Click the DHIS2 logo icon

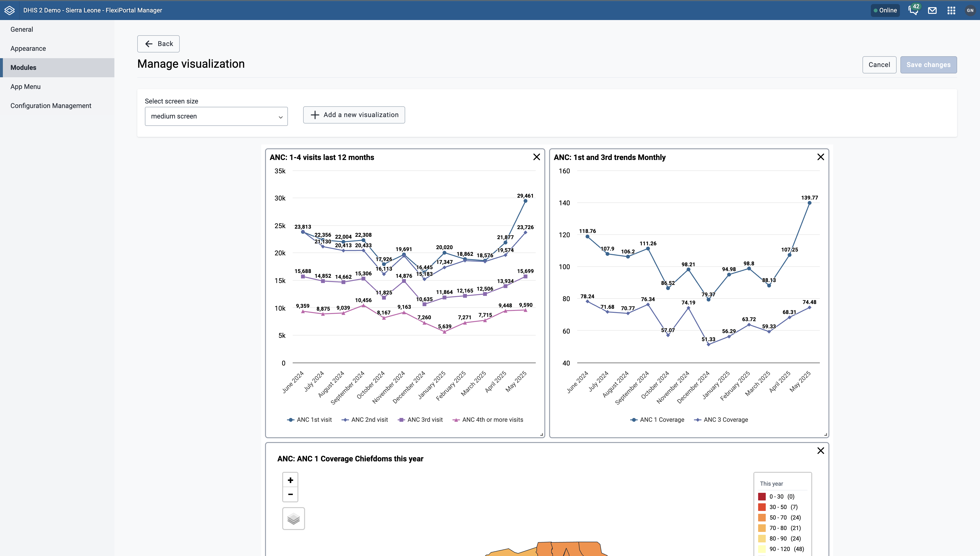pos(10,10)
